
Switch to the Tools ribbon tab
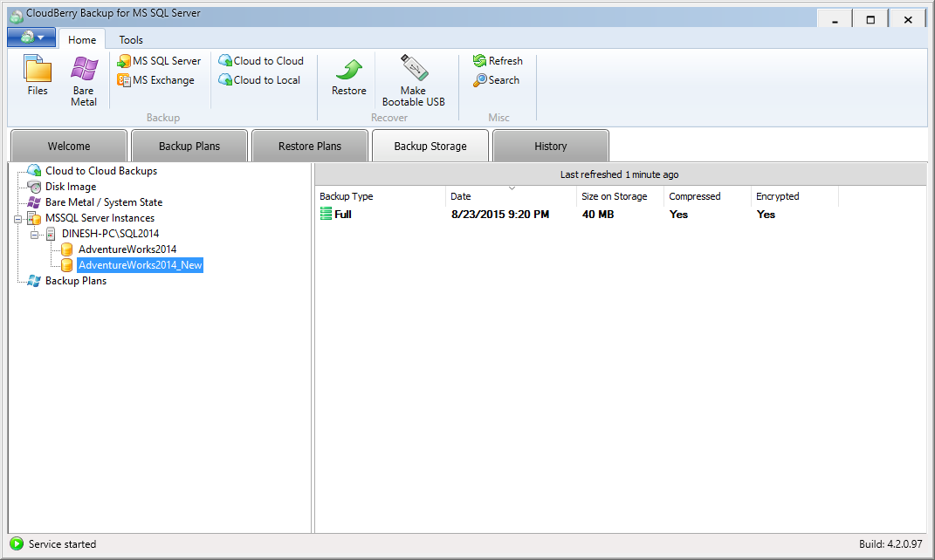click(131, 39)
